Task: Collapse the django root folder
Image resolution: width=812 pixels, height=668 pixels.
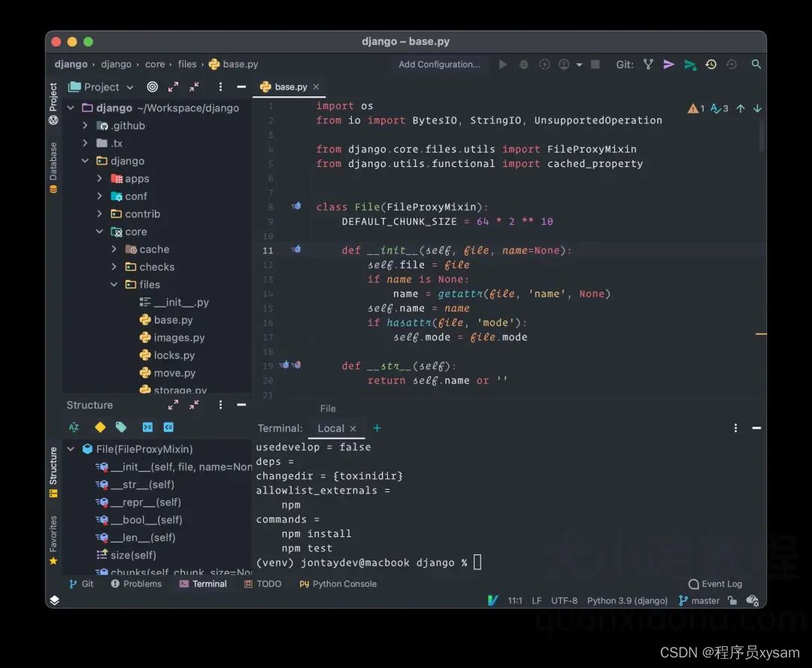Action: coord(71,108)
